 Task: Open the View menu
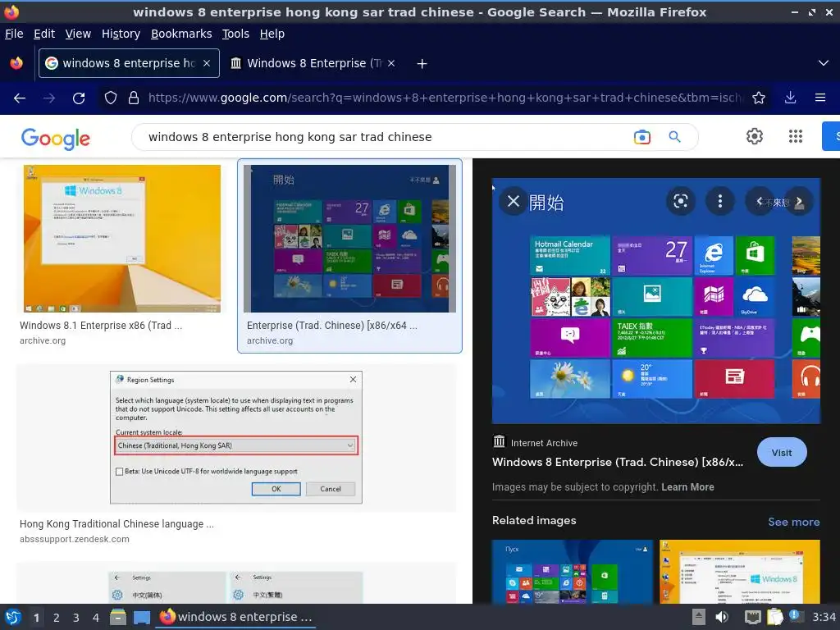pos(78,34)
